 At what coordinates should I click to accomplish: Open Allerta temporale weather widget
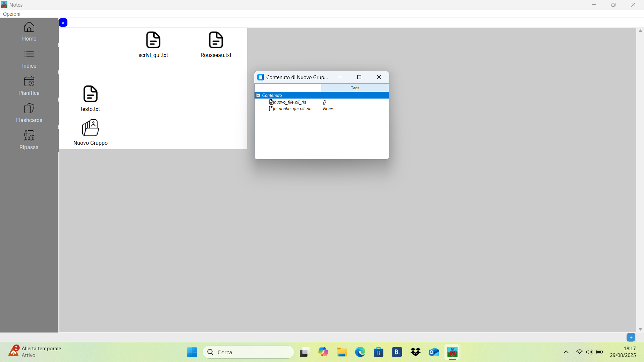coord(35,352)
